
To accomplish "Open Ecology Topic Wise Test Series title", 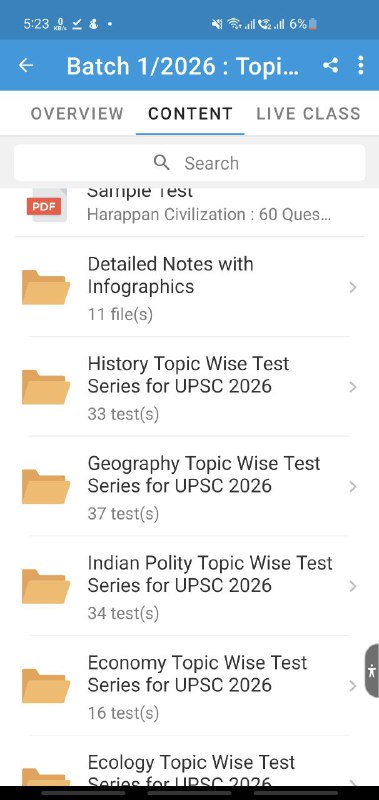I will pyautogui.click(x=191, y=770).
